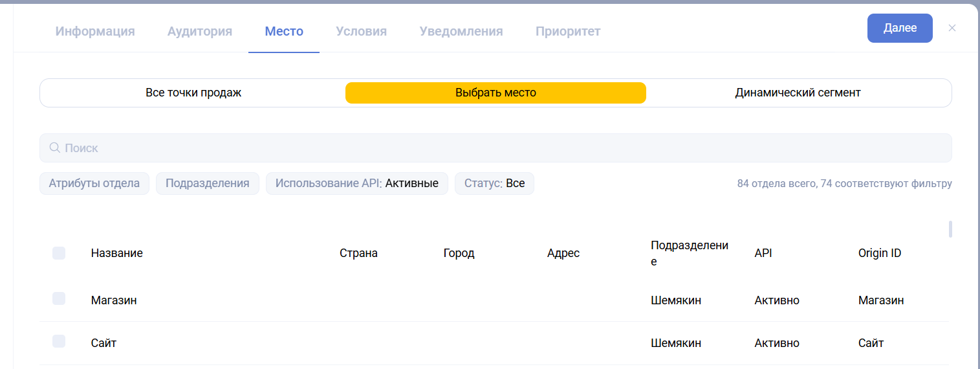The height and width of the screenshot is (369, 980).
Task: Choose the Динамический сегмент option
Action: [798, 93]
